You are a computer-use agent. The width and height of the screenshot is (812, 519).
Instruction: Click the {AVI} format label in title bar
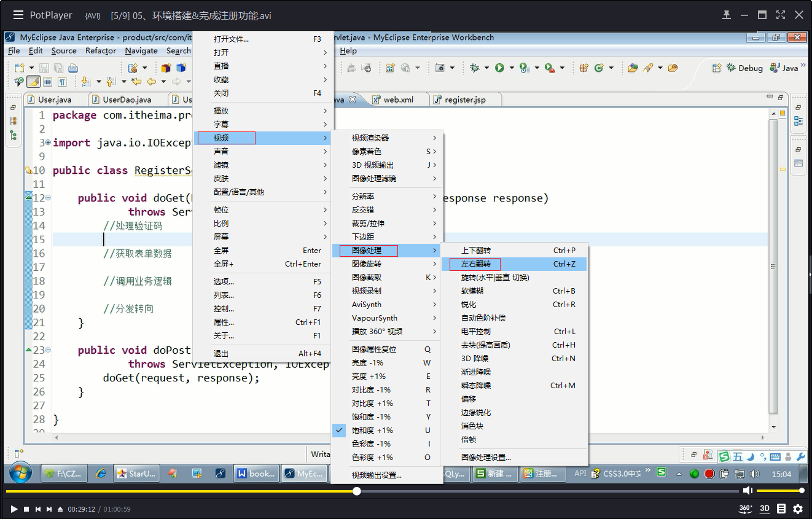93,15
